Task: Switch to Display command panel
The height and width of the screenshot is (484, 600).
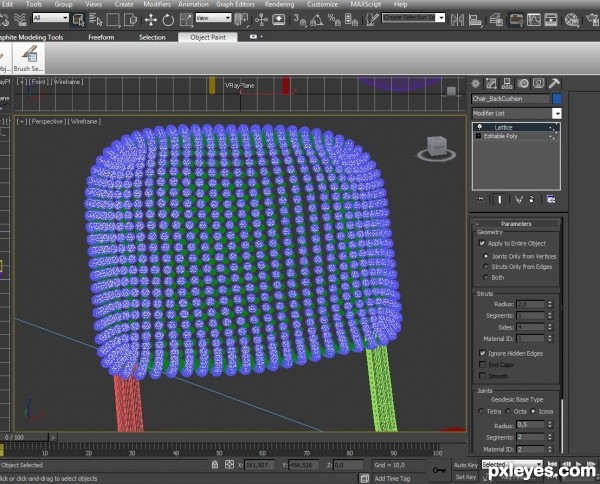Action: (538, 83)
